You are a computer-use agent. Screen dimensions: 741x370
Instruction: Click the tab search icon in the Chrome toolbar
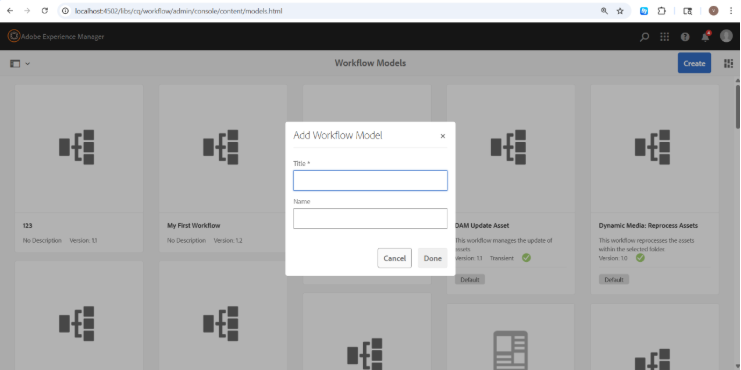pyautogui.click(x=688, y=11)
